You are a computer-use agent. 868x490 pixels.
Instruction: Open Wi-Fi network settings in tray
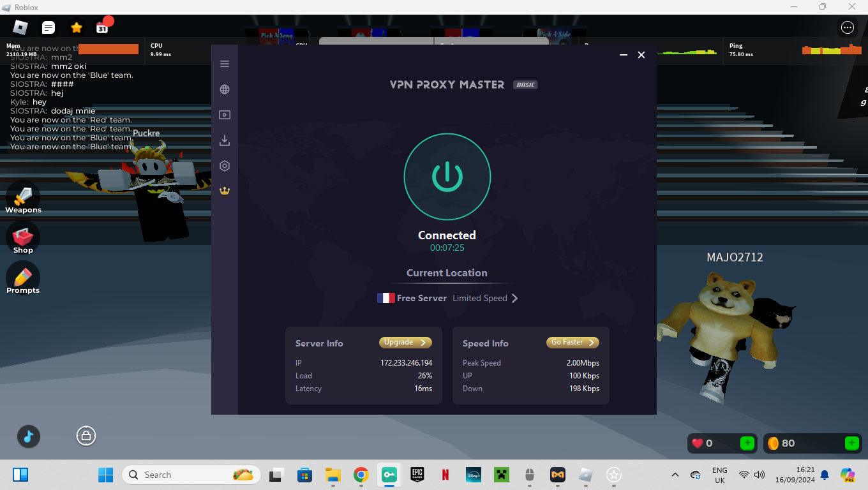tap(744, 475)
